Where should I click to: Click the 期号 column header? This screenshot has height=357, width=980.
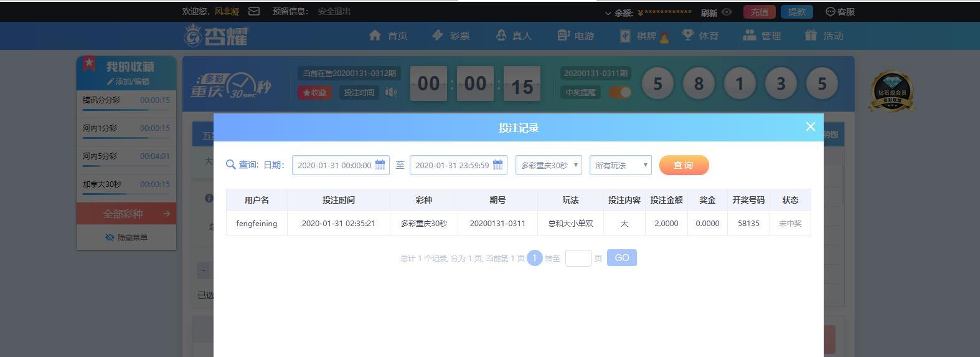click(x=497, y=200)
